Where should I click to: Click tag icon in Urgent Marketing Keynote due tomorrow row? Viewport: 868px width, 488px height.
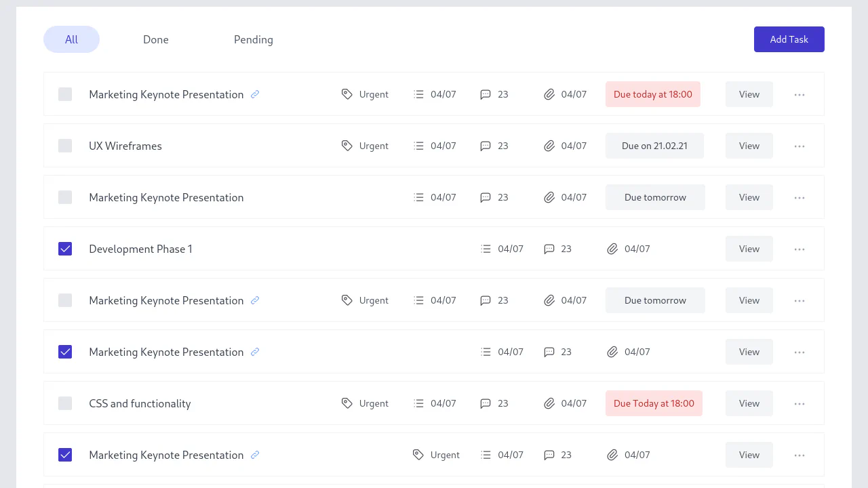pos(347,300)
